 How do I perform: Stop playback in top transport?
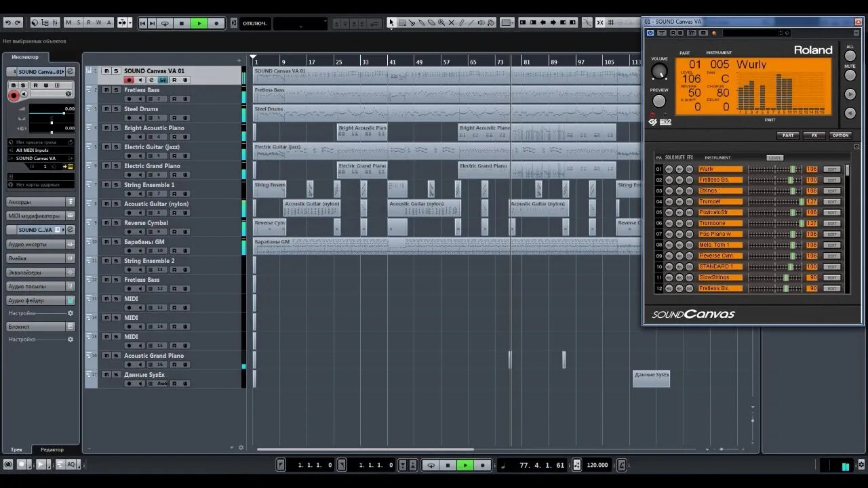182,23
